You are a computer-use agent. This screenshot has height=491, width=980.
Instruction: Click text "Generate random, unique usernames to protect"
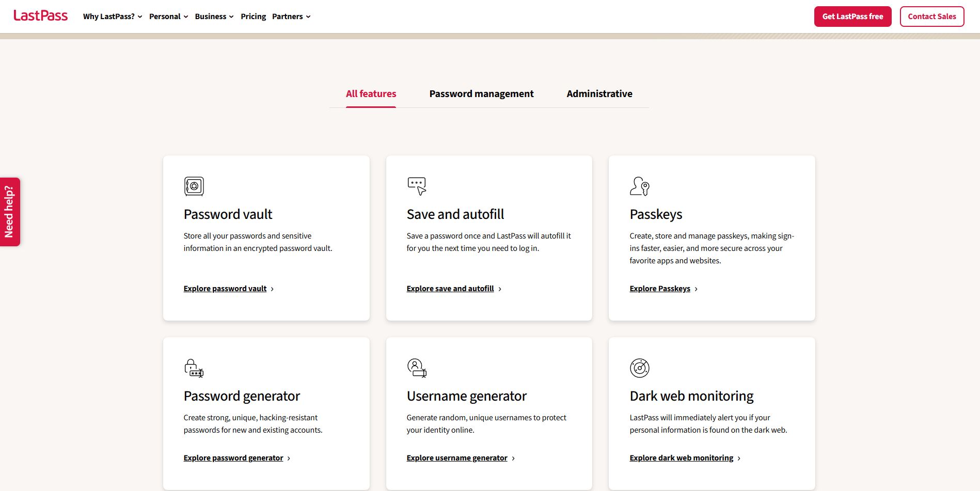click(x=486, y=418)
